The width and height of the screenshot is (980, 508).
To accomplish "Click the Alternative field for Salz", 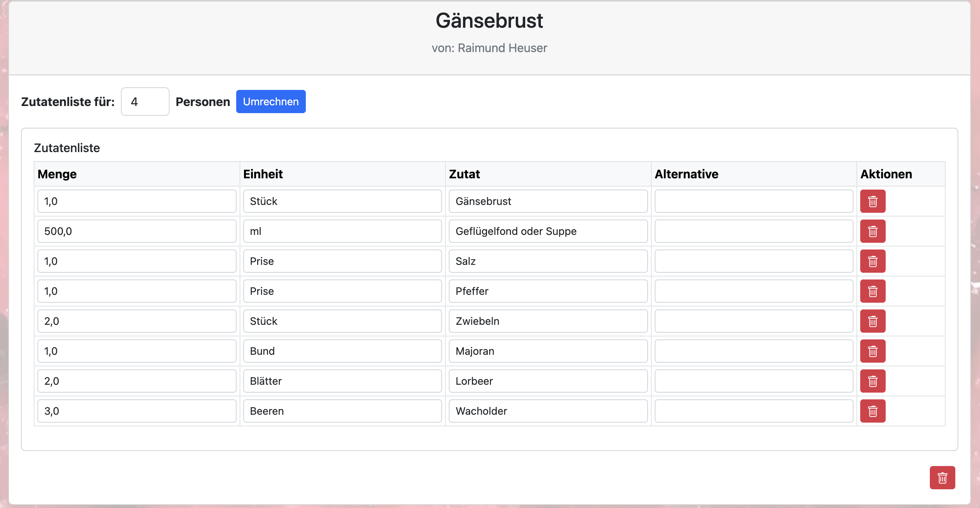I will pyautogui.click(x=754, y=261).
